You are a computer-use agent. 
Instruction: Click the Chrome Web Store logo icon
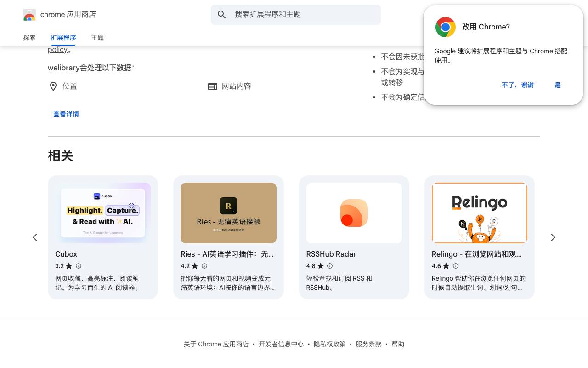point(29,15)
